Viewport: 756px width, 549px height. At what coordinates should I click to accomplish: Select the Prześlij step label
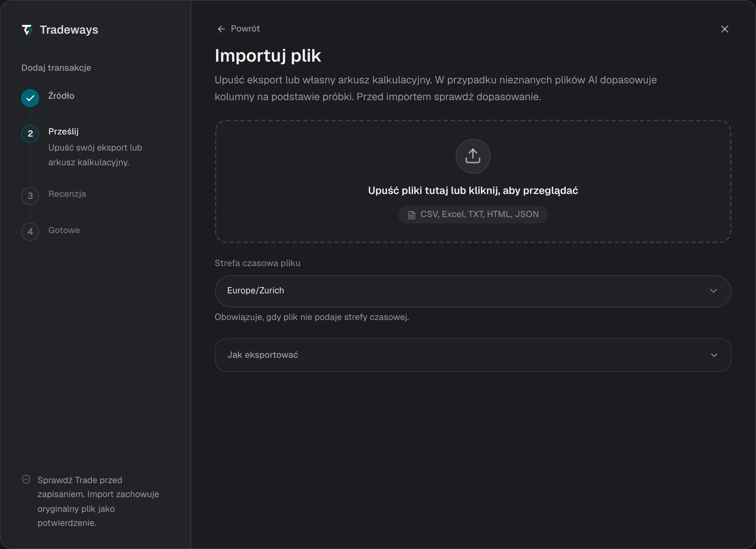[x=63, y=132]
